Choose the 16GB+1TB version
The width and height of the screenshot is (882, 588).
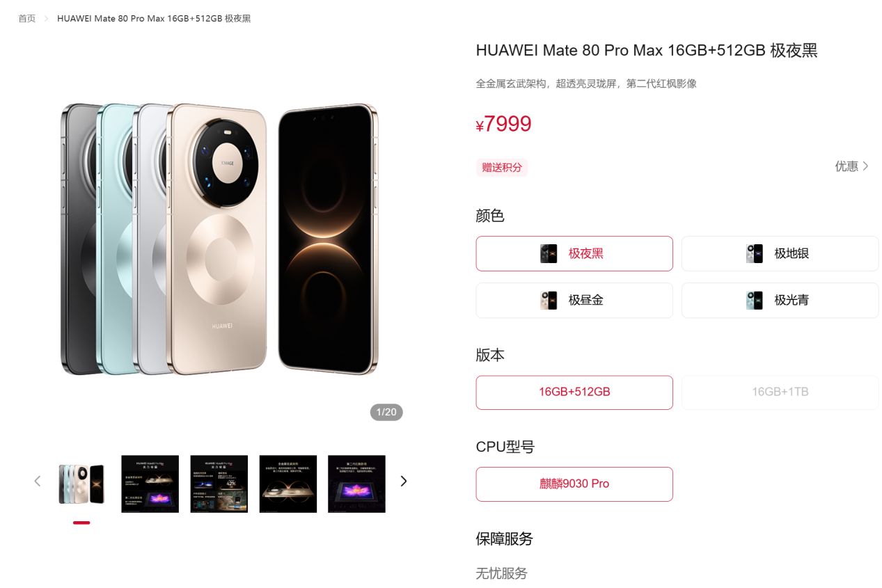[780, 392]
